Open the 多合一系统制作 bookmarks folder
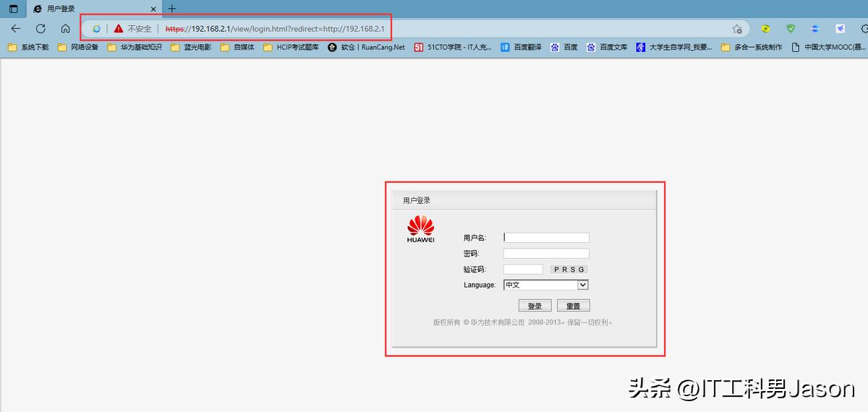Image resolution: width=868 pixels, height=412 pixels. tap(752, 47)
